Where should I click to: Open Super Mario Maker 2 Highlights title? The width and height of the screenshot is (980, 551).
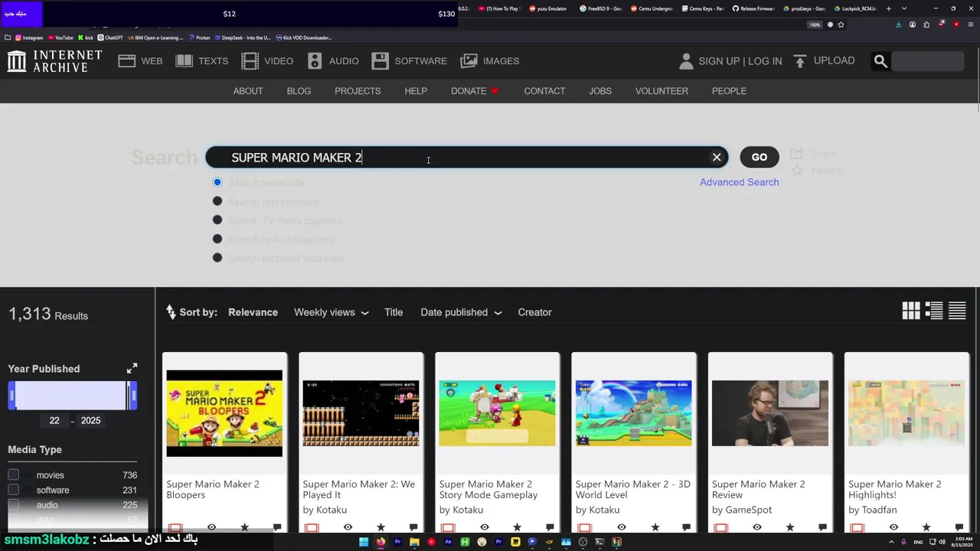(x=895, y=490)
